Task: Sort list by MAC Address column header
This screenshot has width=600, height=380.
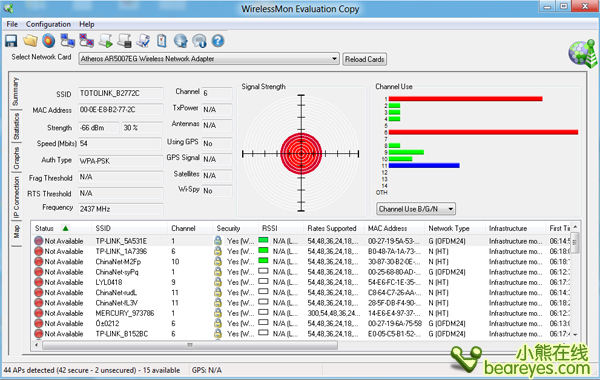Action: point(395,228)
